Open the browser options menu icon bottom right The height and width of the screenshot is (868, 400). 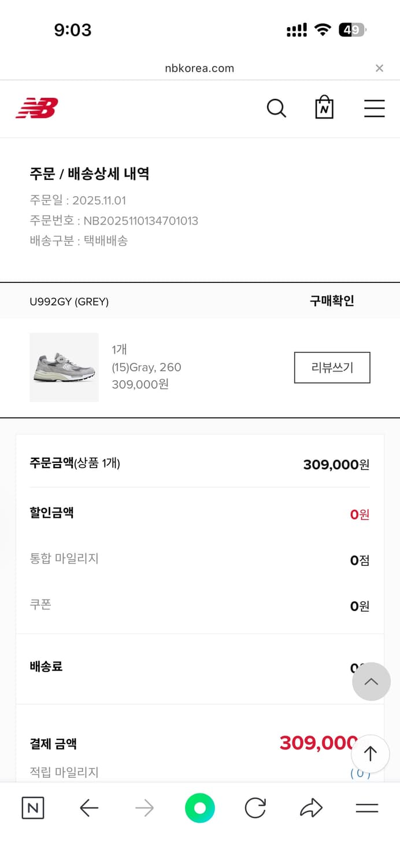coord(366,808)
